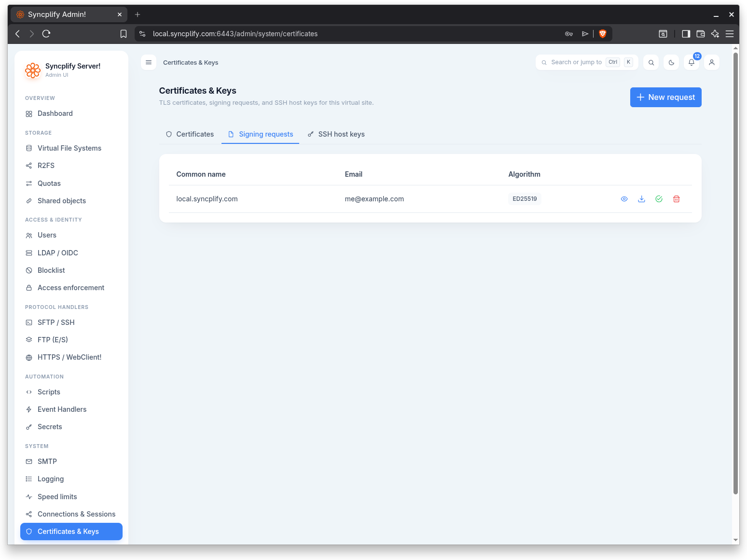The image size is (747, 560).
Task: Click the Email column header
Action: click(x=354, y=174)
